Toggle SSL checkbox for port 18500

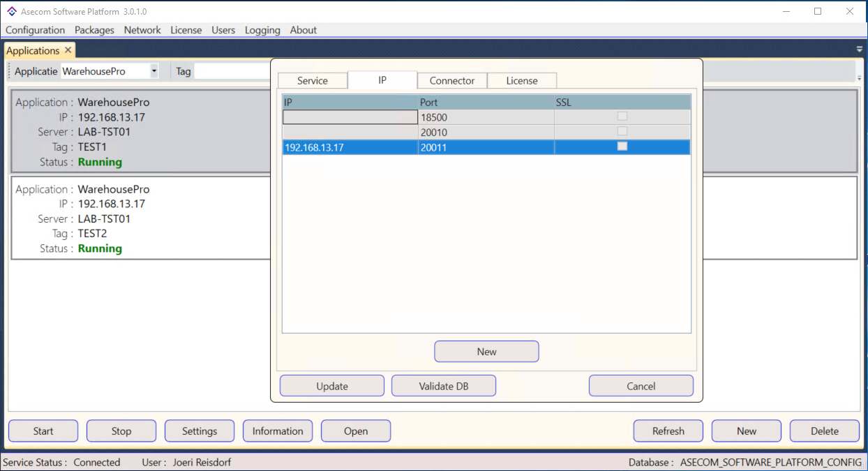coord(622,117)
